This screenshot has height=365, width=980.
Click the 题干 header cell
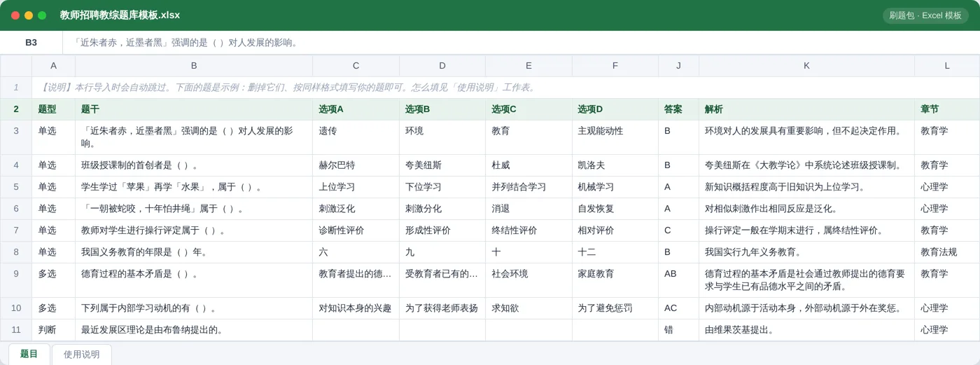click(194, 109)
